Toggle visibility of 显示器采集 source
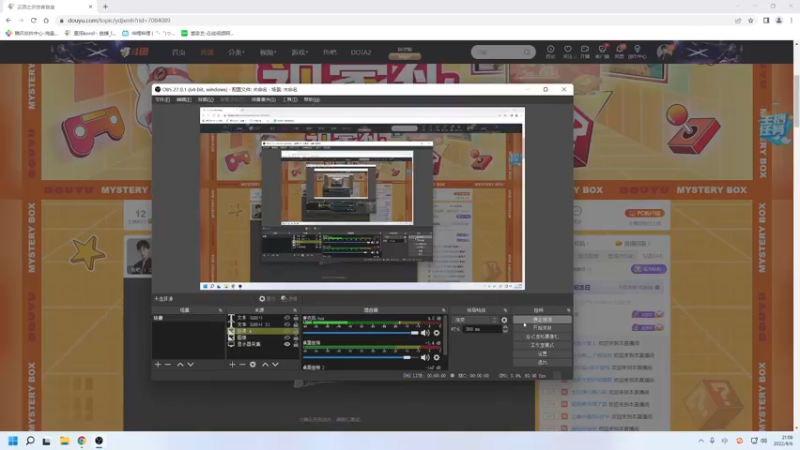The height and width of the screenshot is (450, 800). [x=287, y=344]
